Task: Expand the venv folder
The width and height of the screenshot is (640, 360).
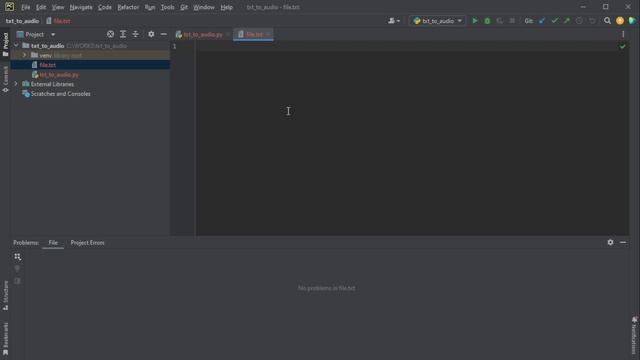Action: 24,55
